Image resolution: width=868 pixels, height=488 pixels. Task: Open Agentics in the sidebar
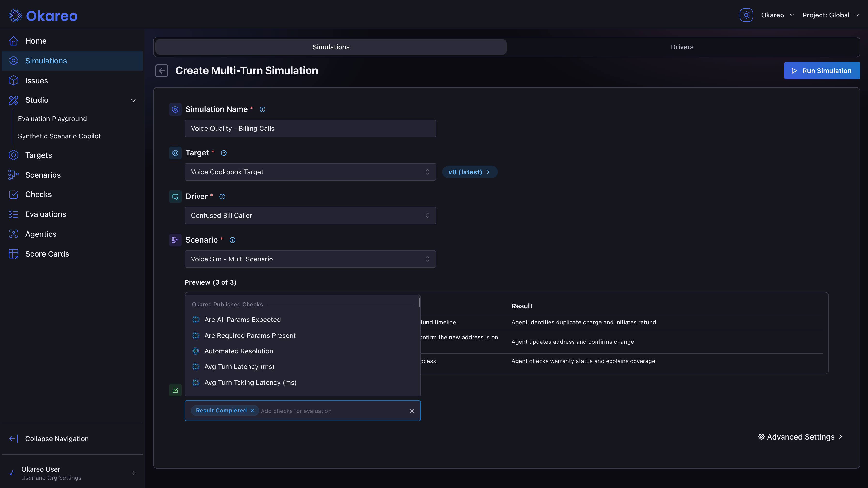click(72, 234)
